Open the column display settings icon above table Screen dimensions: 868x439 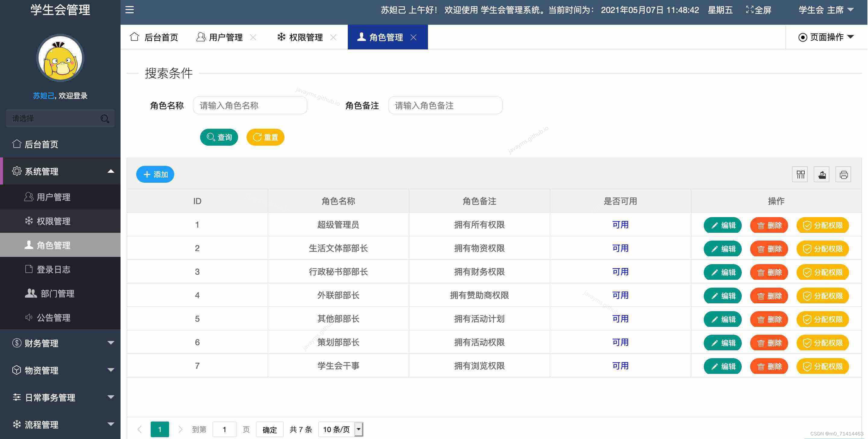(x=800, y=174)
